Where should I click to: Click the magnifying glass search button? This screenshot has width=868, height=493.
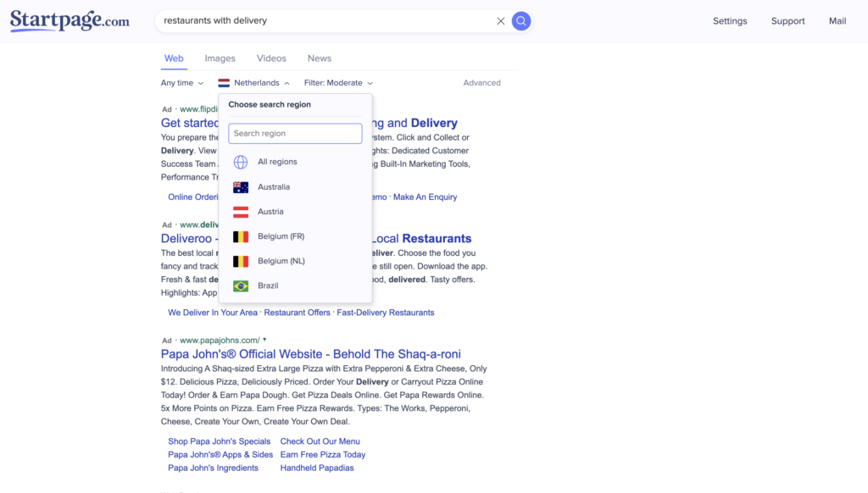click(521, 21)
